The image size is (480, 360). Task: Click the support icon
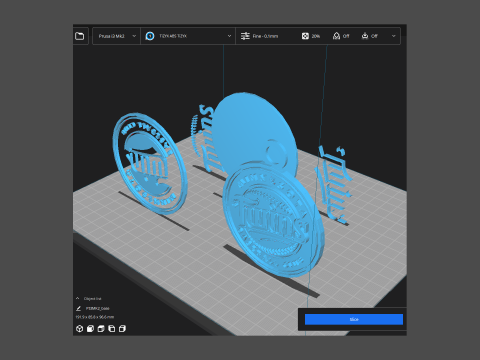pos(336,36)
